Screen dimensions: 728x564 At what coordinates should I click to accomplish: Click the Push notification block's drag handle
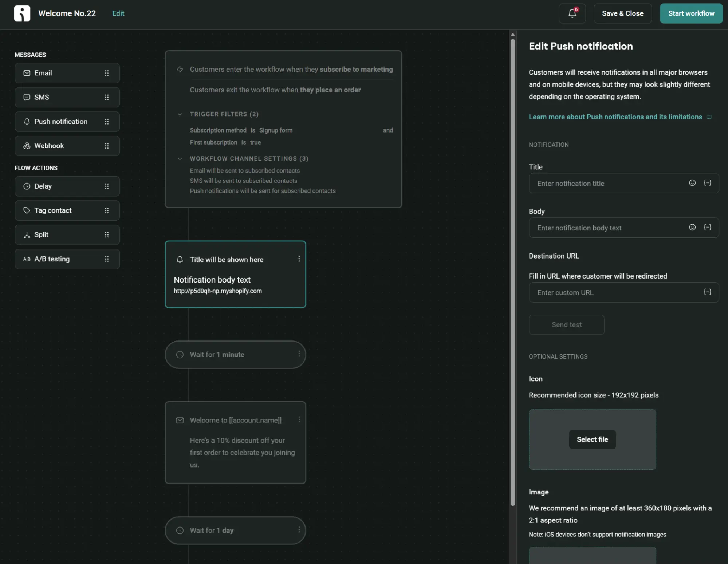pyautogui.click(x=107, y=122)
